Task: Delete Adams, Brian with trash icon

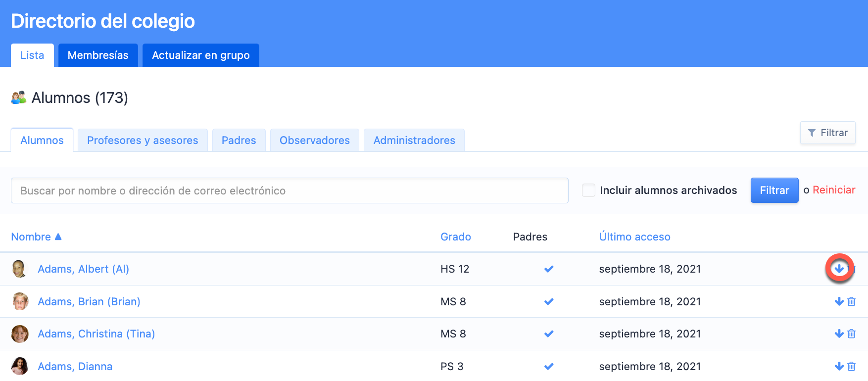Action: point(851,301)
